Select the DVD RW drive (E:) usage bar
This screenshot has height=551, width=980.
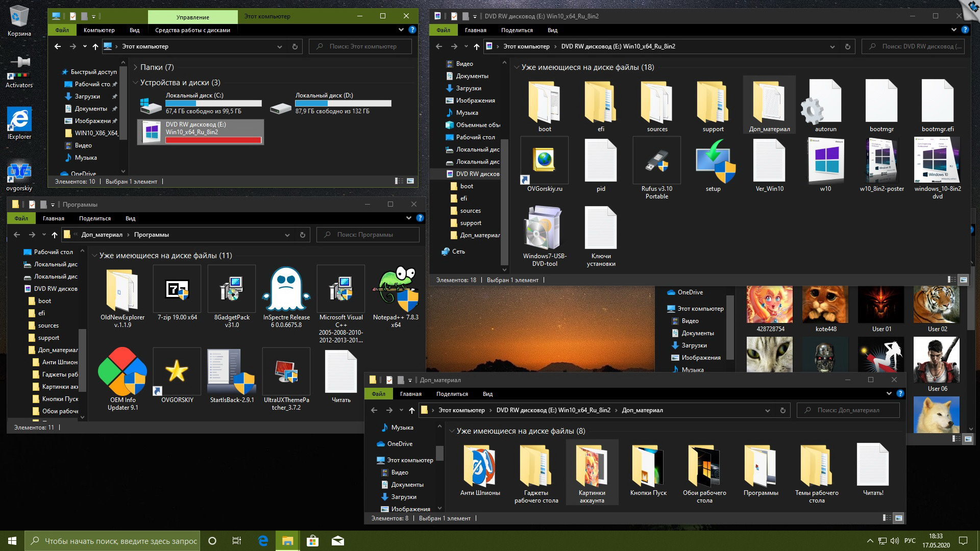(x=213, y=140)
